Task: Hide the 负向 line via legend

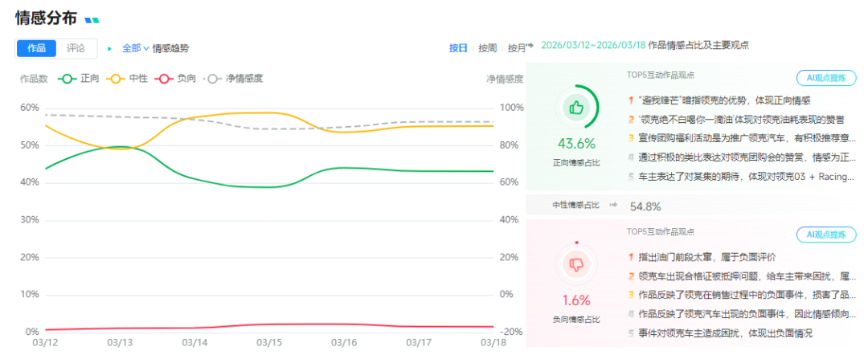Action: click(x=174, y=79)
